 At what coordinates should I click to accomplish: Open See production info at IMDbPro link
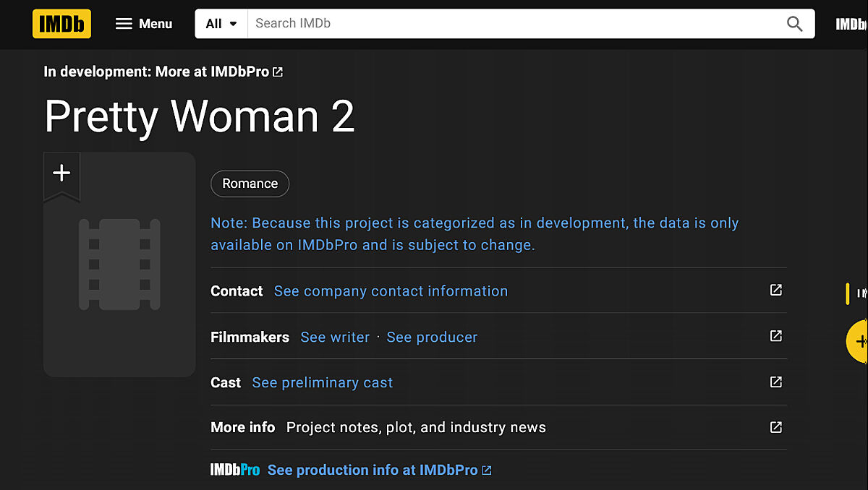click(x=373, y=470)
